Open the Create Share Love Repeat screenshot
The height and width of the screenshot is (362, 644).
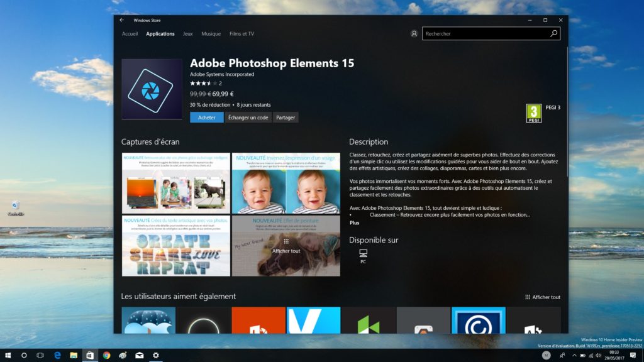[x=176, y=246]
